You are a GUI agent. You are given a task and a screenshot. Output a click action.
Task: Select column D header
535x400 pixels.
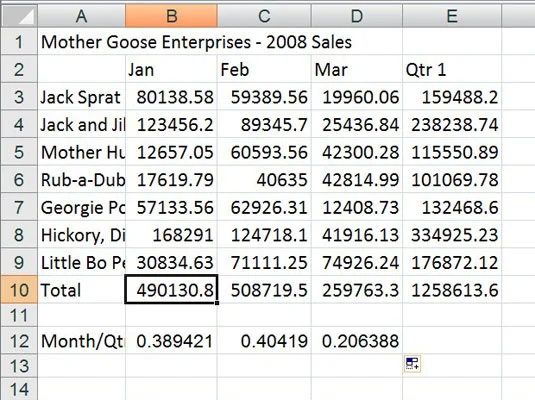(x=357, y=16)
